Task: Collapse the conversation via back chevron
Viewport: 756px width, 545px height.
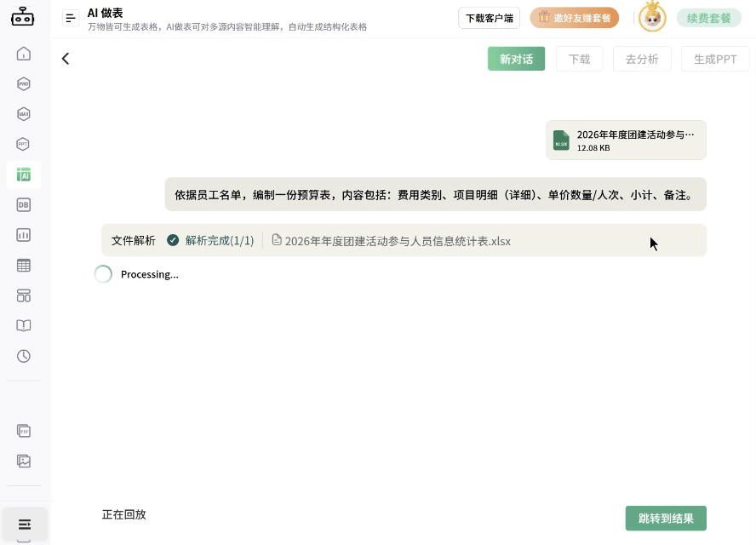Action: (x=66, y=58)
